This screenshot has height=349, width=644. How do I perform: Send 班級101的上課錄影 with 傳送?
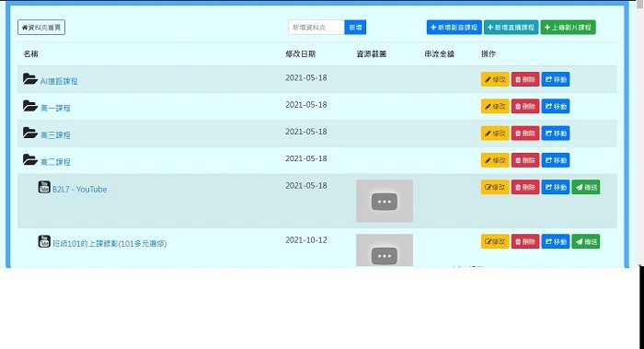pos(586,241)
